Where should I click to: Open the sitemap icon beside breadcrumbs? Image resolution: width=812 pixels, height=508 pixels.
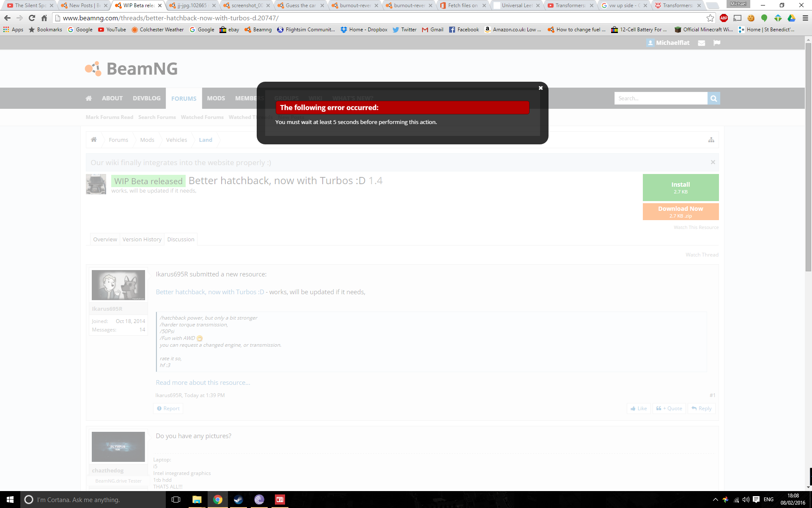[711, 140]
